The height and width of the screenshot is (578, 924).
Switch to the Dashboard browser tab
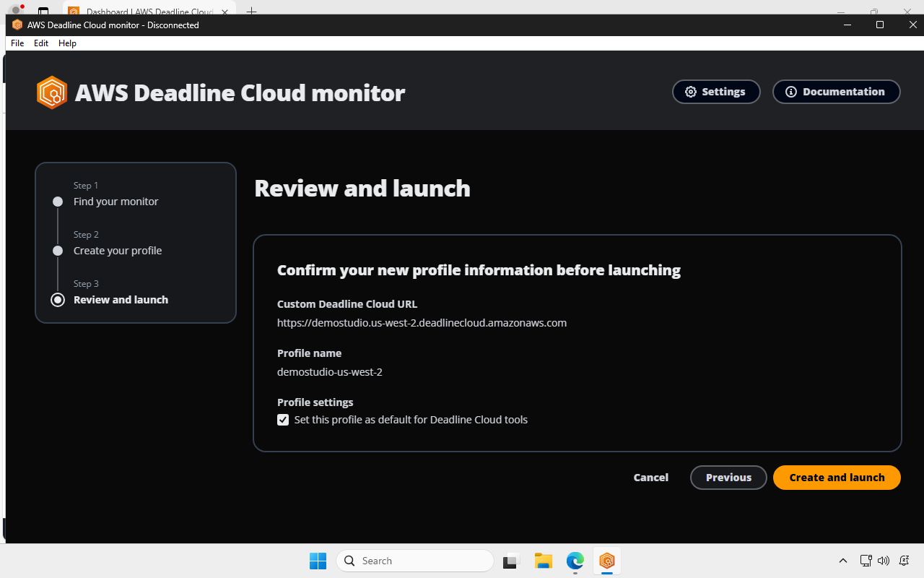[x=143, y=12]
